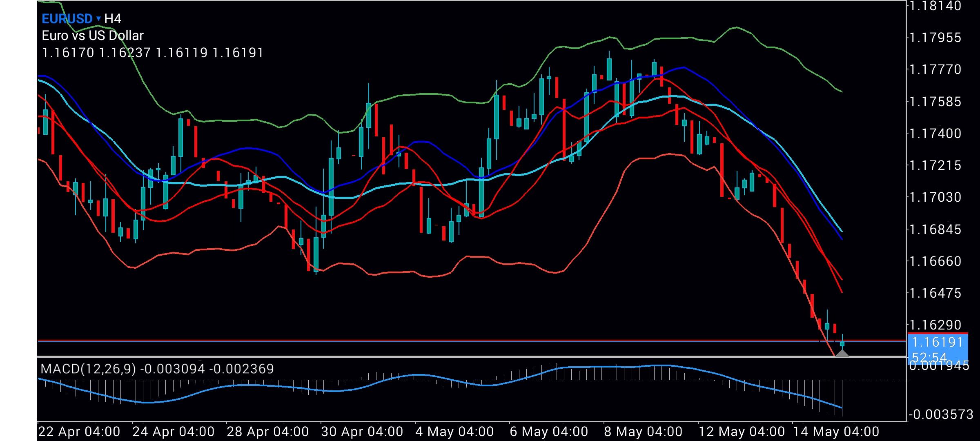Click price scale label 1.17215
This screenshot has width=980, height=441.
(935, 165)
